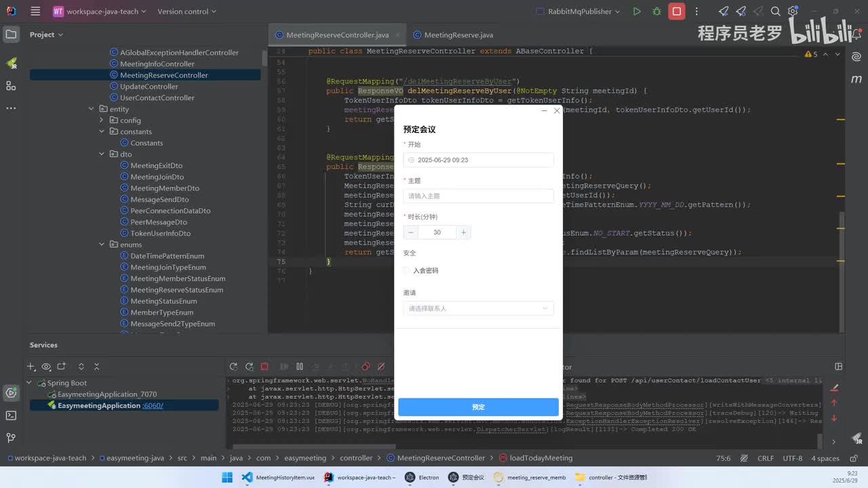868x488 pixels.
Task: Collapse the constants folder in project tree
Action: (102, 131)
